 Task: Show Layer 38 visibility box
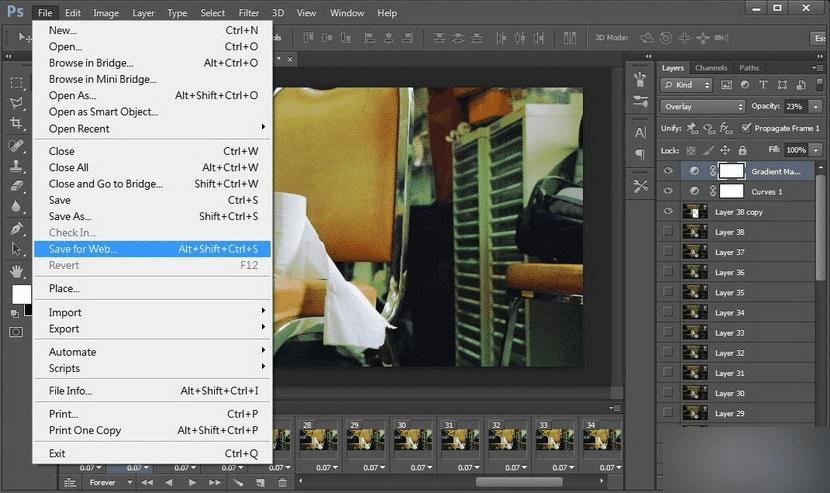pyautogui.click(x=668, y=231)
